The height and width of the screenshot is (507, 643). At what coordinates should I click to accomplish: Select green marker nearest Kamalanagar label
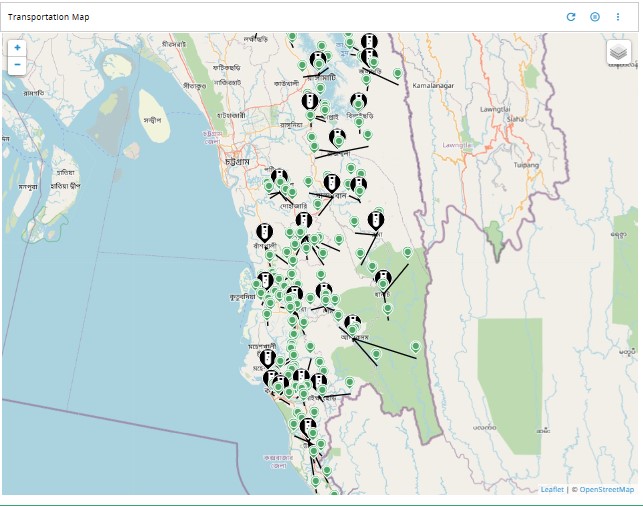click(397, 73)
